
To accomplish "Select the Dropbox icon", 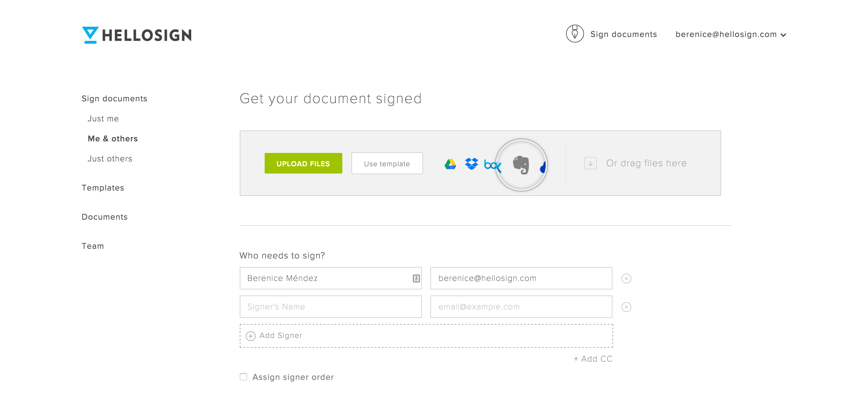I will (x=470, y=163).
